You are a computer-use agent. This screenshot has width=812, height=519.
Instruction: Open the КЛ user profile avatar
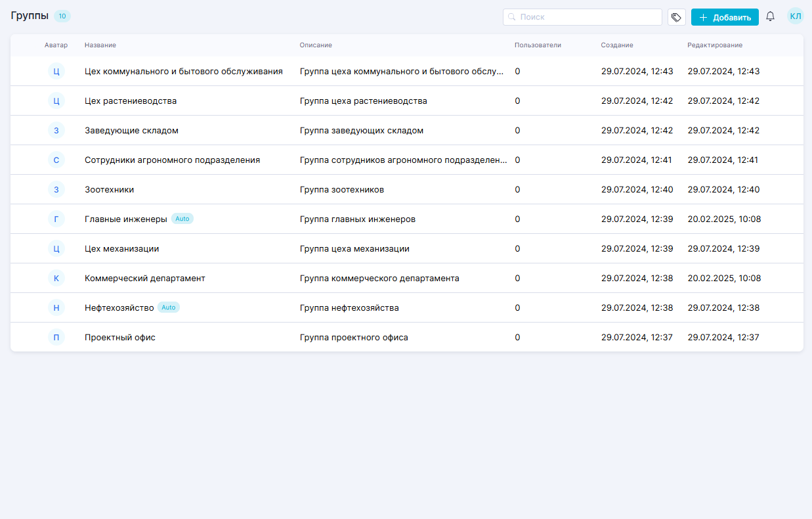795,17
